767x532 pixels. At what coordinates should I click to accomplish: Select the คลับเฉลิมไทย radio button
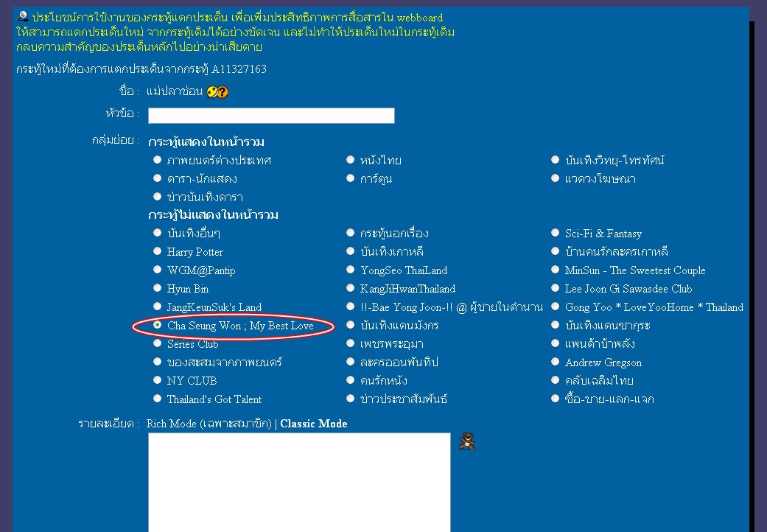click(556, 380)
